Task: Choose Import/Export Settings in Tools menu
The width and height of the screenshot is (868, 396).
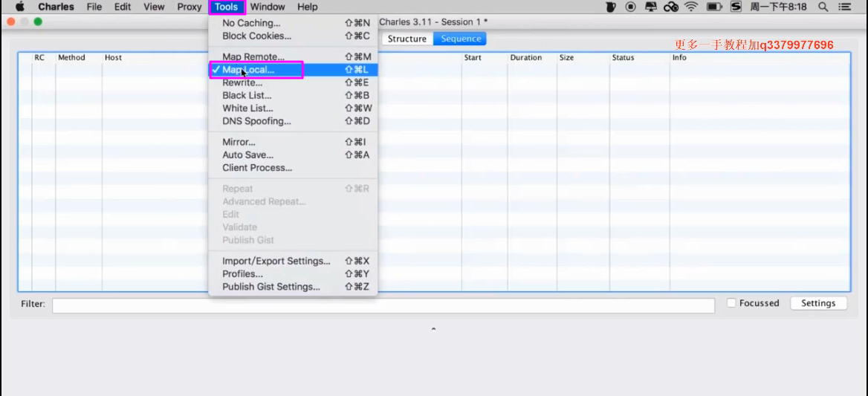Action: 276,261
